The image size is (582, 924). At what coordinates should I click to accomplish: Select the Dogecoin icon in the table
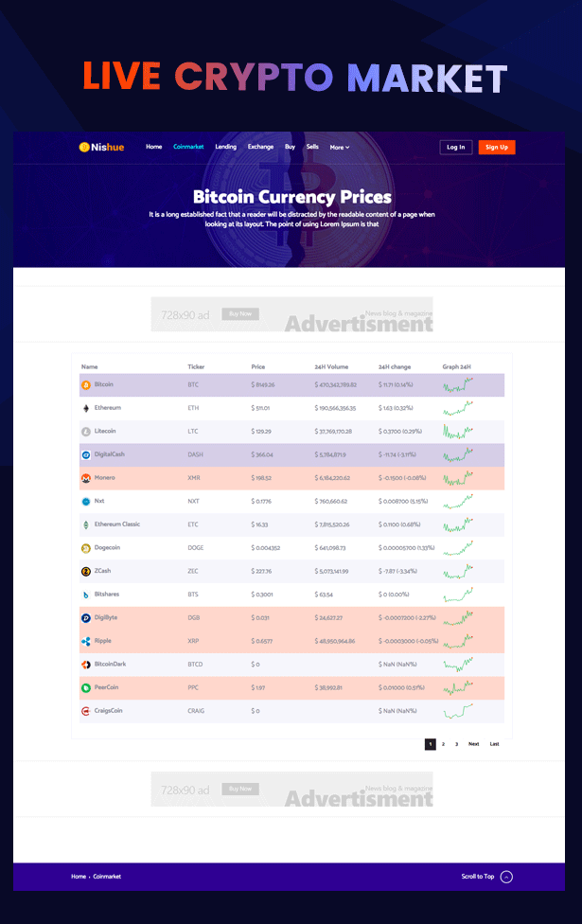(84, 547)
